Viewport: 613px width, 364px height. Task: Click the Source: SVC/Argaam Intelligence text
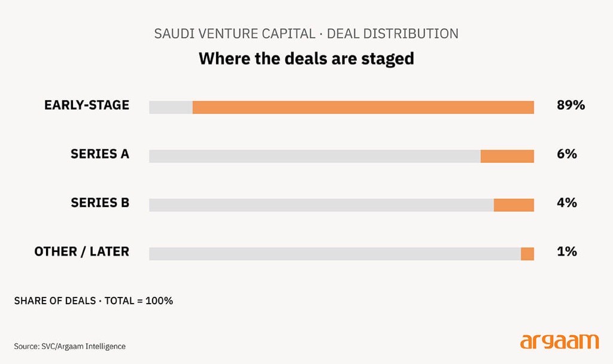[70, 346]
